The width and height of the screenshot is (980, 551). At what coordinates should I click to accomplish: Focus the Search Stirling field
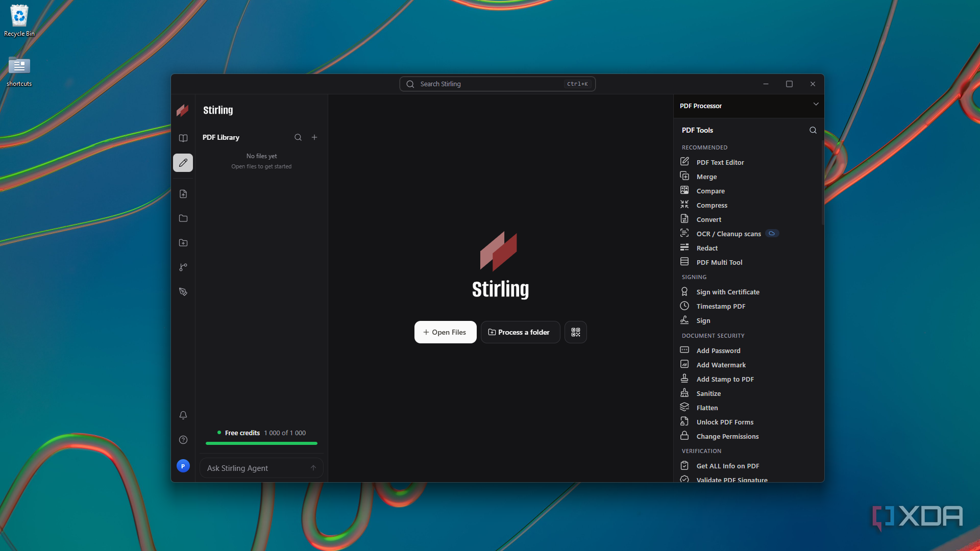click(497, 84)
